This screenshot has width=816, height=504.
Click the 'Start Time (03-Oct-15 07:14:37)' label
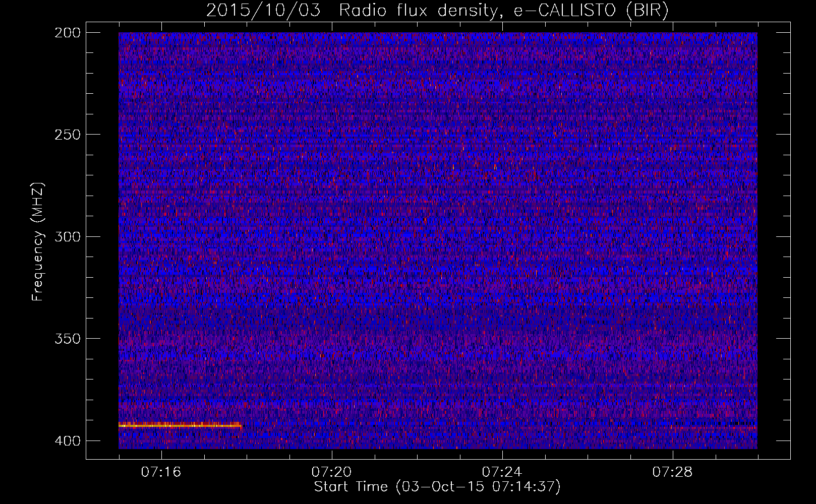pos(437,487)
